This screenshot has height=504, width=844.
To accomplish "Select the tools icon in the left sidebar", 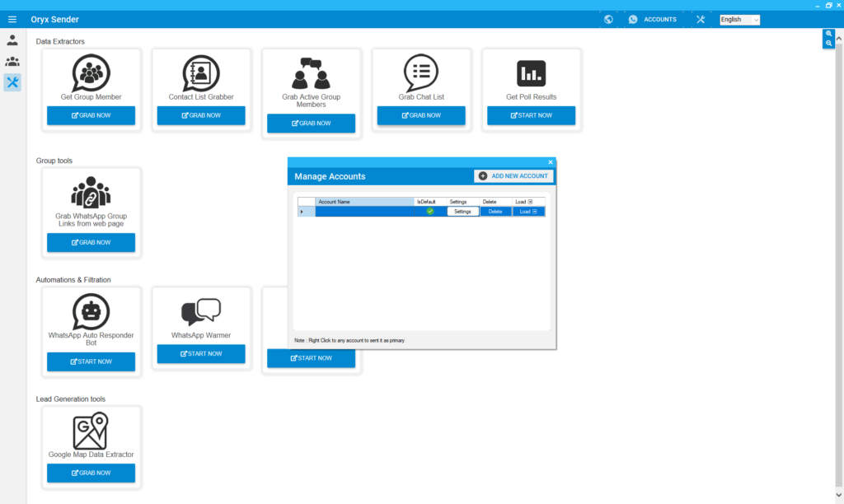I will [x=12, y=82].
